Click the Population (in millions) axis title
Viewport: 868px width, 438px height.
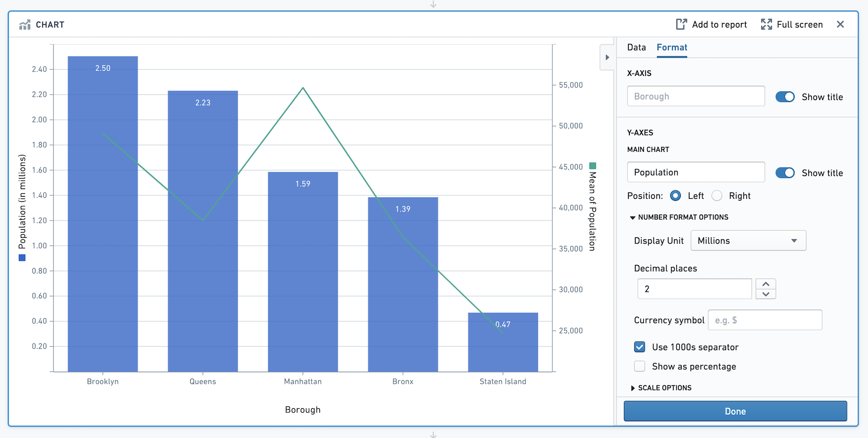(22, 202)
